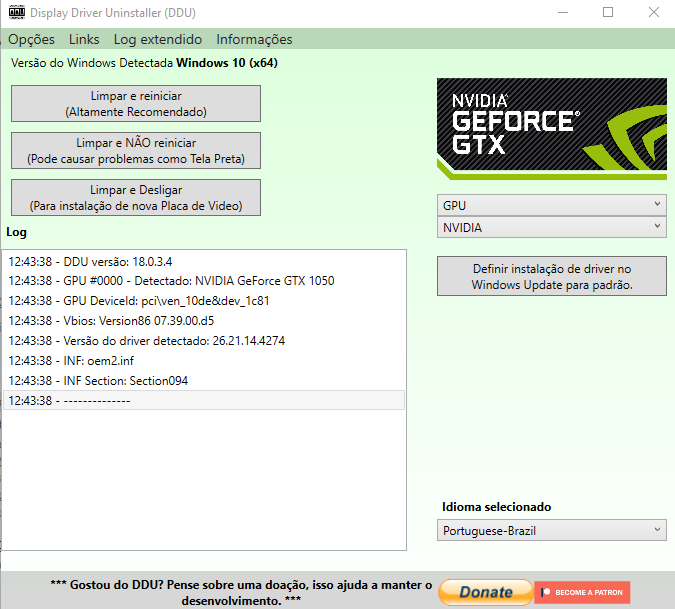Viewport: 675px width, 609px height.
Task: Select log line 'Vbios: Version86 07.39.00.d5'
Action: (x=204, y=321)
